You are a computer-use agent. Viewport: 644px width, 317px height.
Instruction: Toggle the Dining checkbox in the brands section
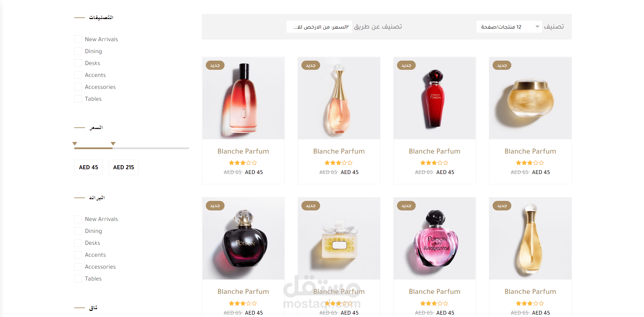78,231
